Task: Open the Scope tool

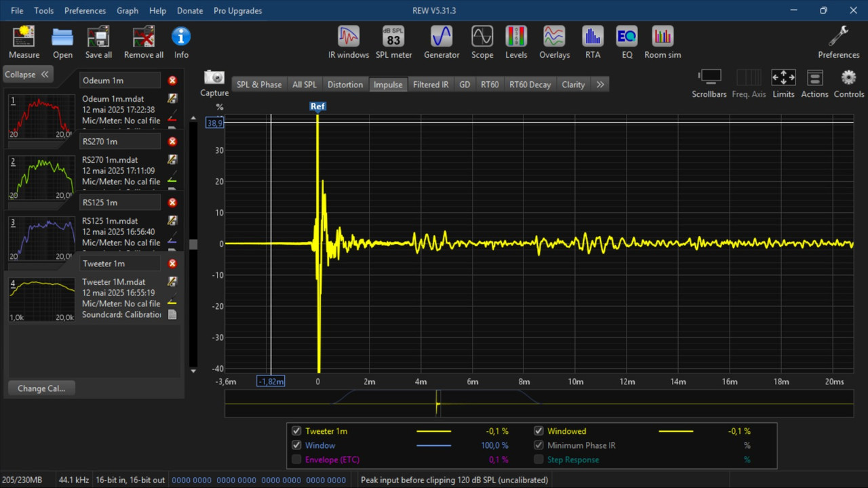Action: coord(482,37)
